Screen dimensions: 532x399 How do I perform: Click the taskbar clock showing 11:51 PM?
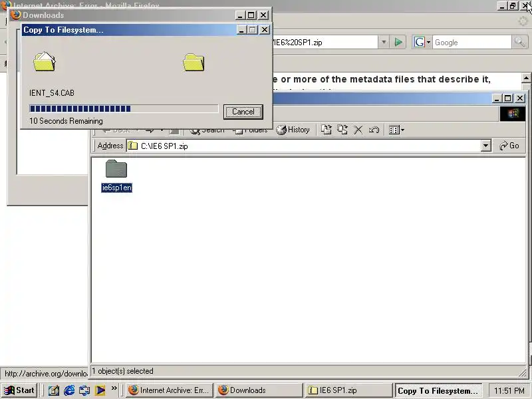[x=509, y=390]
